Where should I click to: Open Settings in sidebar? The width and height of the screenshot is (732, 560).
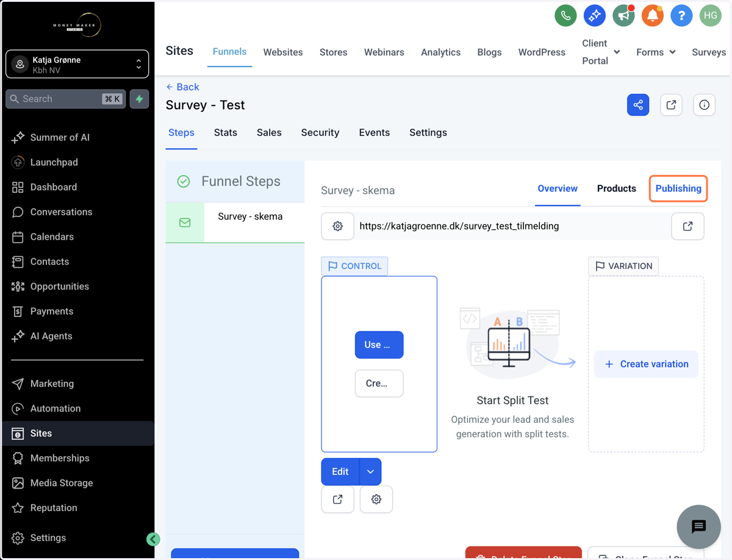pyautogui.click(x=48, y=538)
